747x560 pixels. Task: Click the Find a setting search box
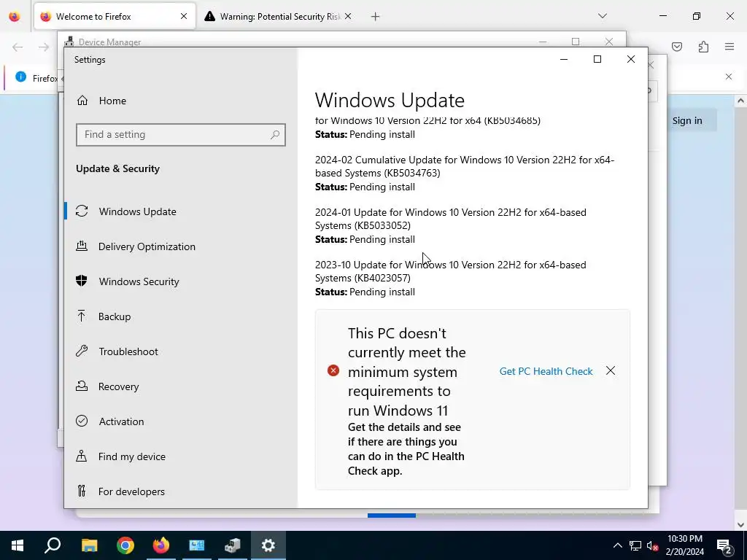coord(181,135)
